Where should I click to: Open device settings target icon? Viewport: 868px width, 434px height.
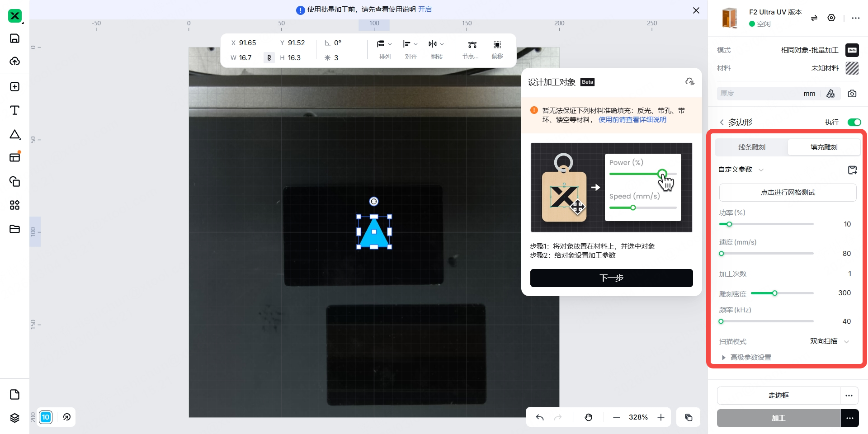[x=831, y=18]
